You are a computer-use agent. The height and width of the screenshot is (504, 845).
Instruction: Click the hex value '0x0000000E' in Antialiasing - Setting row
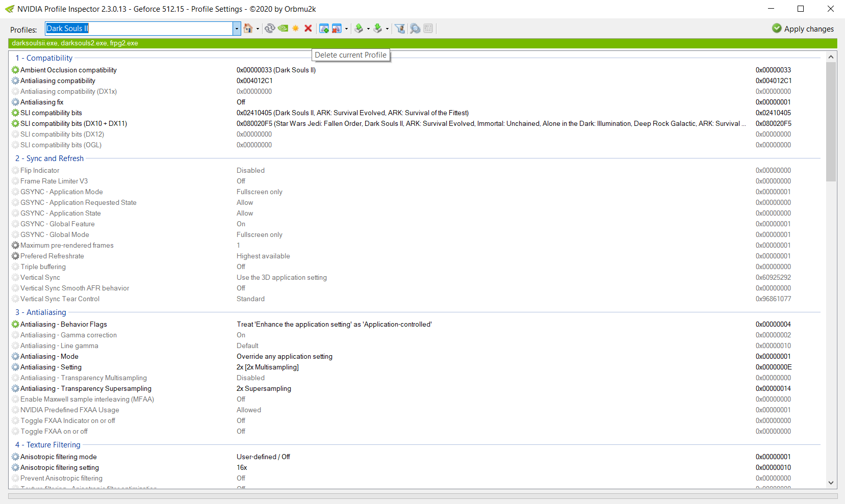774,367
